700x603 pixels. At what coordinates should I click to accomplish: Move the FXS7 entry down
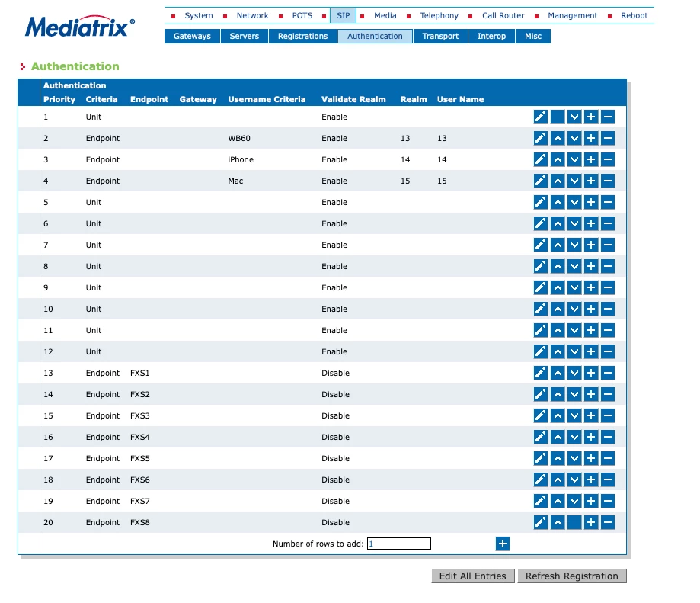click(574, 501)
